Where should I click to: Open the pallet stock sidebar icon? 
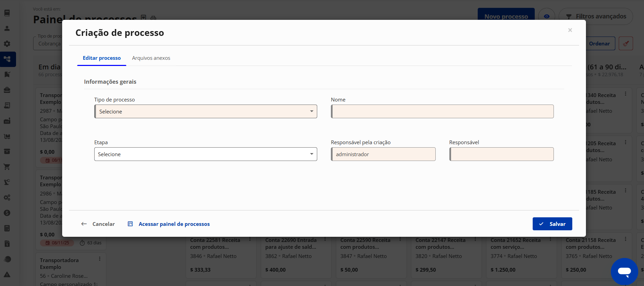(7, 136)
